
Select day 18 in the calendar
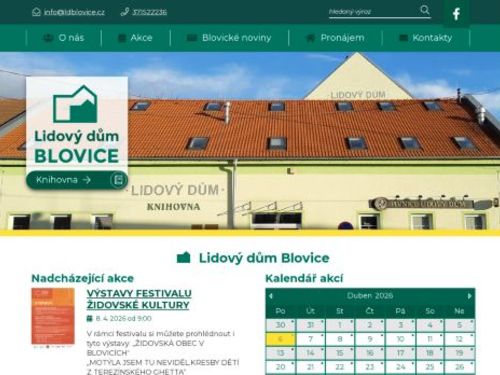click(430, 353)
